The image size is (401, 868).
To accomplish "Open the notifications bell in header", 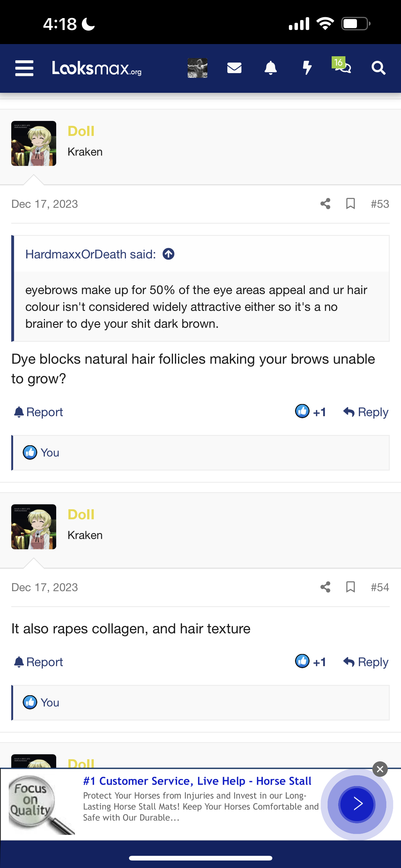I will 270,68.
